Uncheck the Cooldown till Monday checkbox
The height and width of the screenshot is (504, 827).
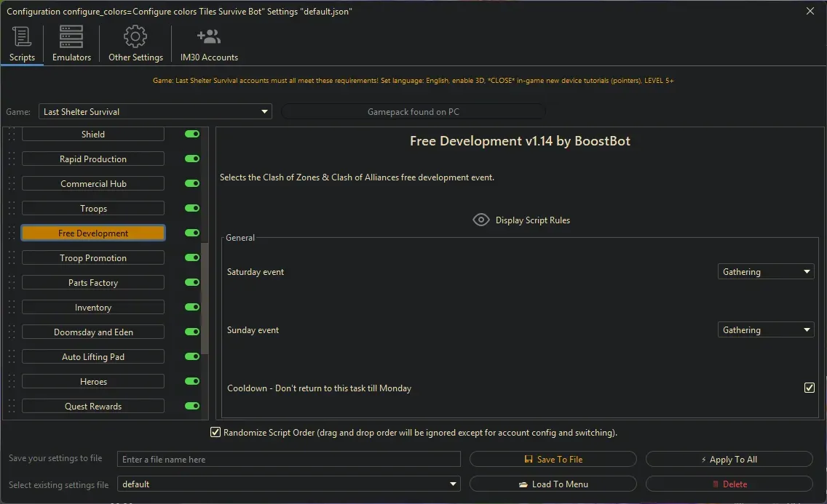click(809, 388)
